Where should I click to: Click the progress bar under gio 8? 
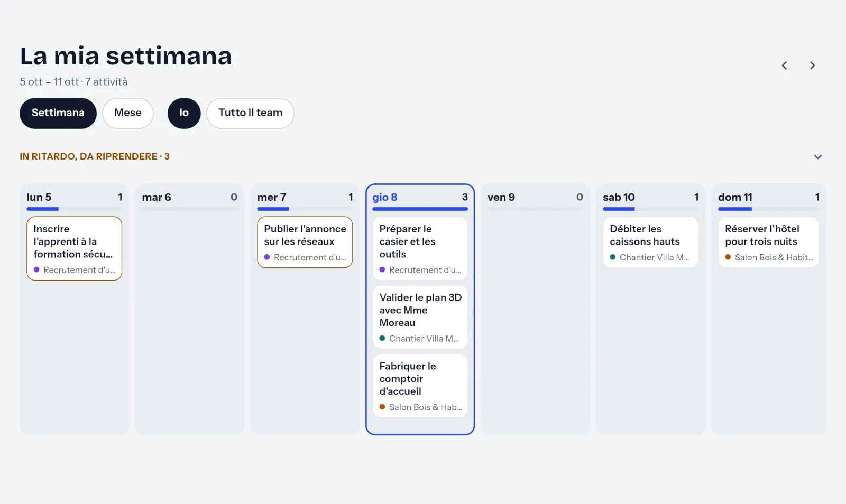point(420,209)
